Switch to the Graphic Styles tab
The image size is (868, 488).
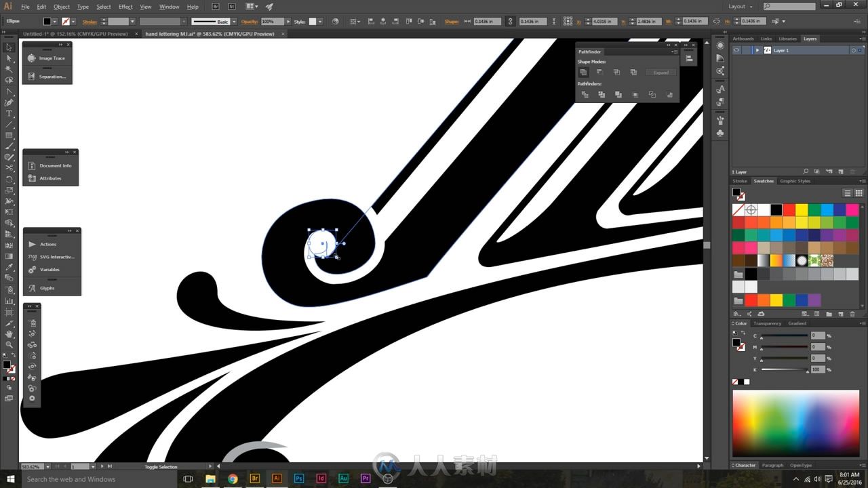pyautogui.click(x=795, y=181)
